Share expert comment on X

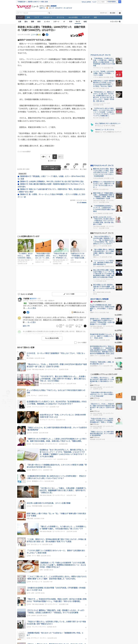pos(24,312)
